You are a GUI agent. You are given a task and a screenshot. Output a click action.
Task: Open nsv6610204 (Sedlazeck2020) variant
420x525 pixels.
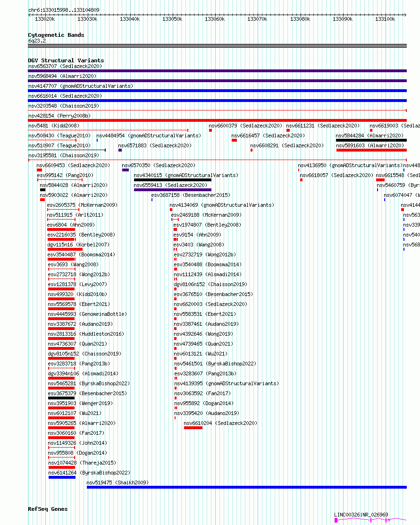[x=220, y=423]
